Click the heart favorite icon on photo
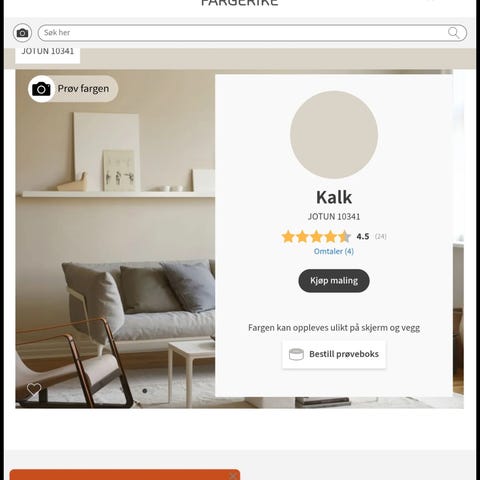The width and height of the screenshot is (480, 480). pyautogui.click(x=34, y=389)
